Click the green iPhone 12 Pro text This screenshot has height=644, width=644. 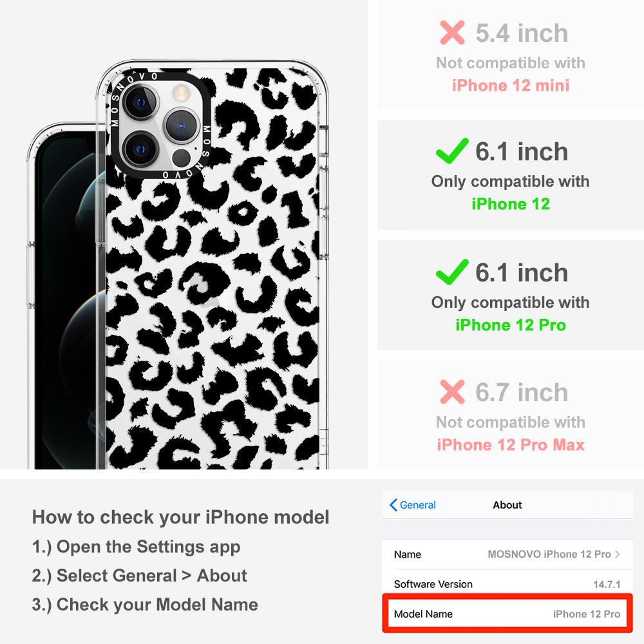(511, 325)
